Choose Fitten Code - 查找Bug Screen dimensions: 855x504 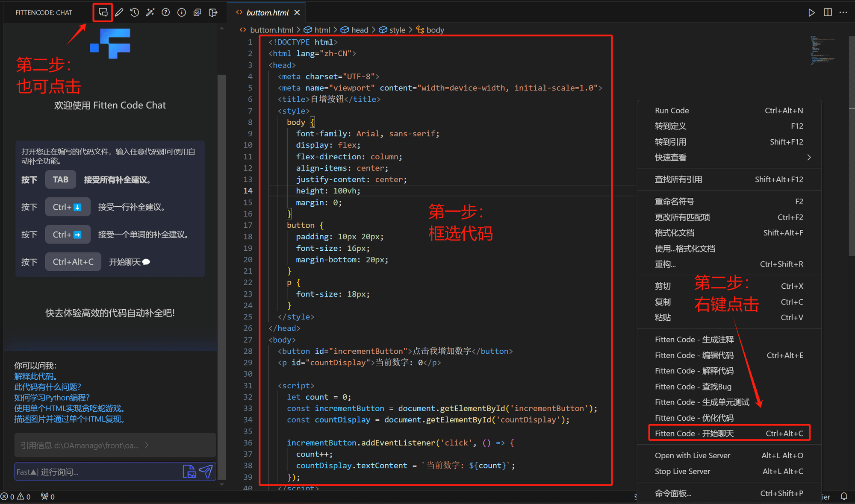[729, 387]
